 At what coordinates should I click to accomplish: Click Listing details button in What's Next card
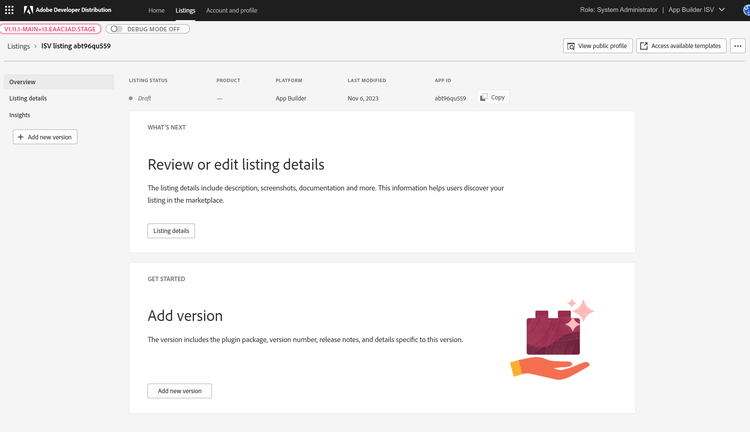[x=171, y=231]
